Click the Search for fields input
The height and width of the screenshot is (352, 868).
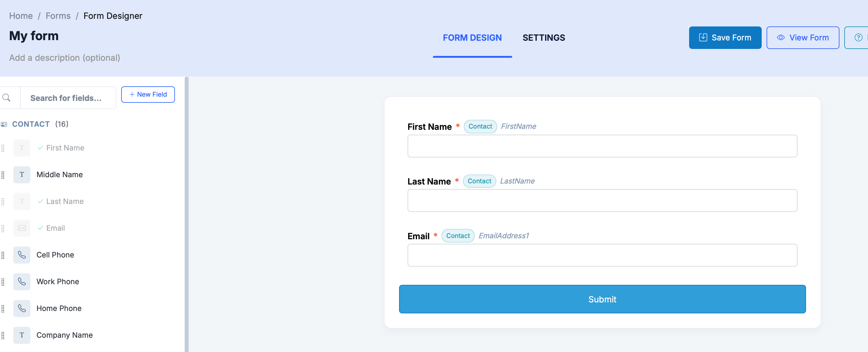point(67,98)
